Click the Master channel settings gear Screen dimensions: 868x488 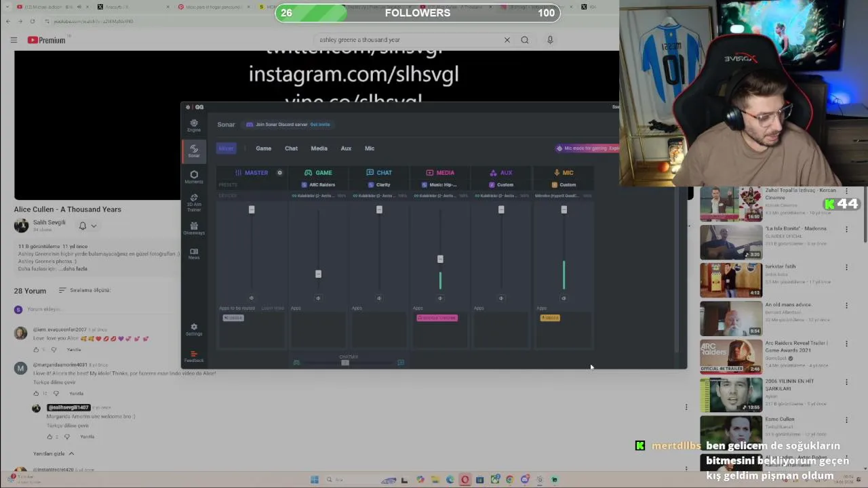point(279,173)
